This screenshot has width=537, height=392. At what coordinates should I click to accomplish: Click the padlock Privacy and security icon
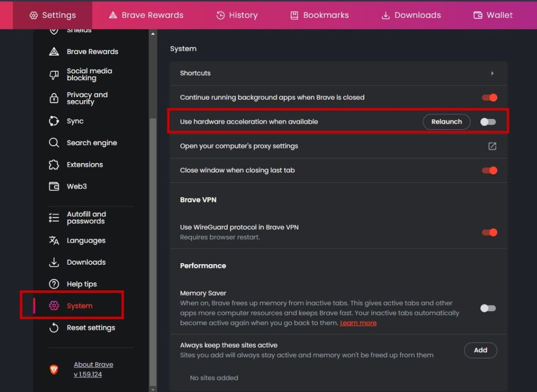point(54,98)
